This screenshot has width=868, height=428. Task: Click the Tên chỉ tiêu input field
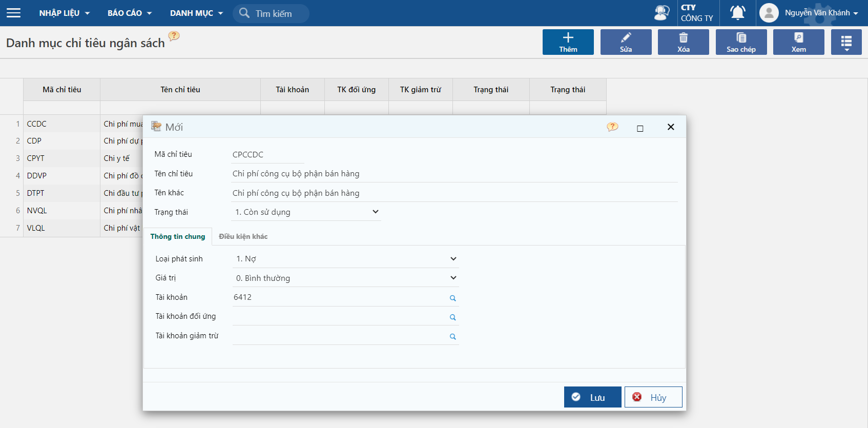pos(454,174)
